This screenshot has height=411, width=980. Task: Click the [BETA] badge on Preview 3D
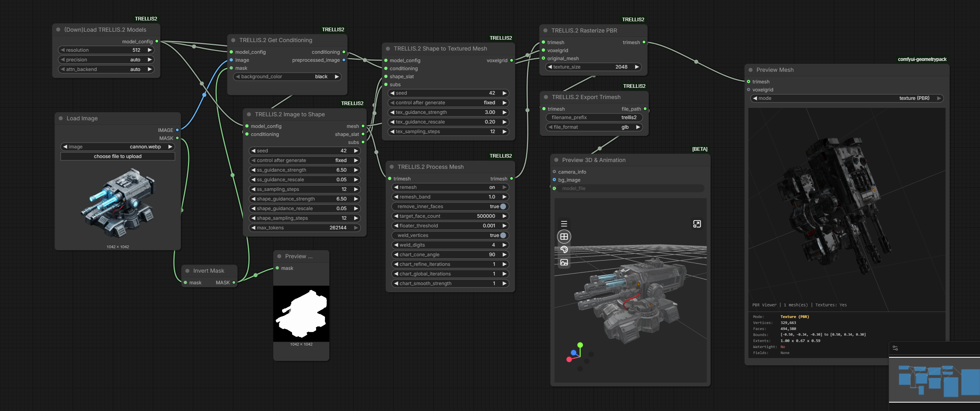(700, 149)
